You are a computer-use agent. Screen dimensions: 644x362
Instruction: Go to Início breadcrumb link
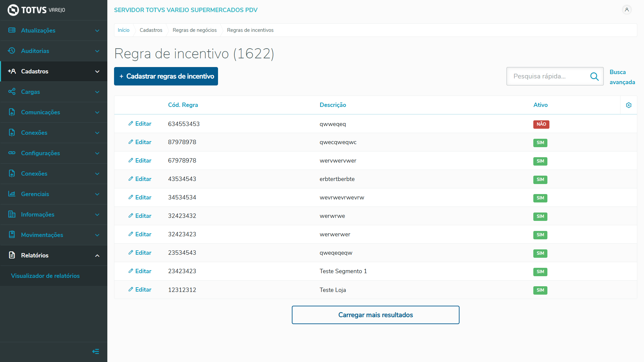point(123,30)
